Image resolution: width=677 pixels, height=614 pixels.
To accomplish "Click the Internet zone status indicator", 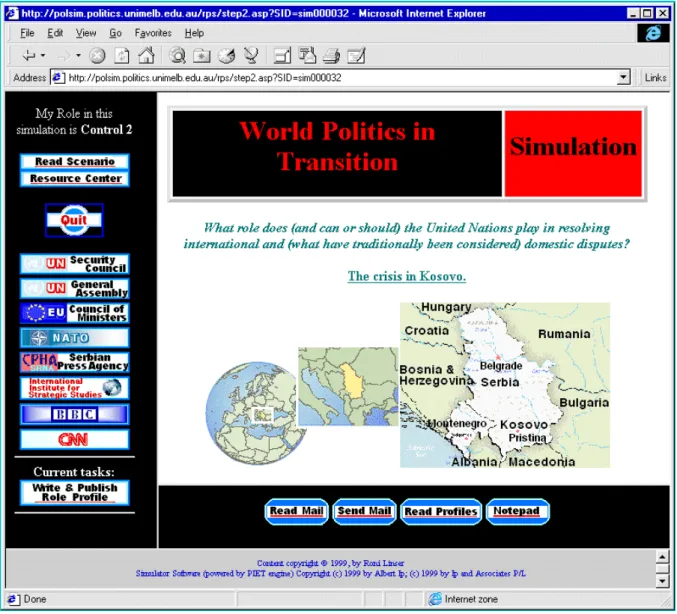I will coord(463,599).
